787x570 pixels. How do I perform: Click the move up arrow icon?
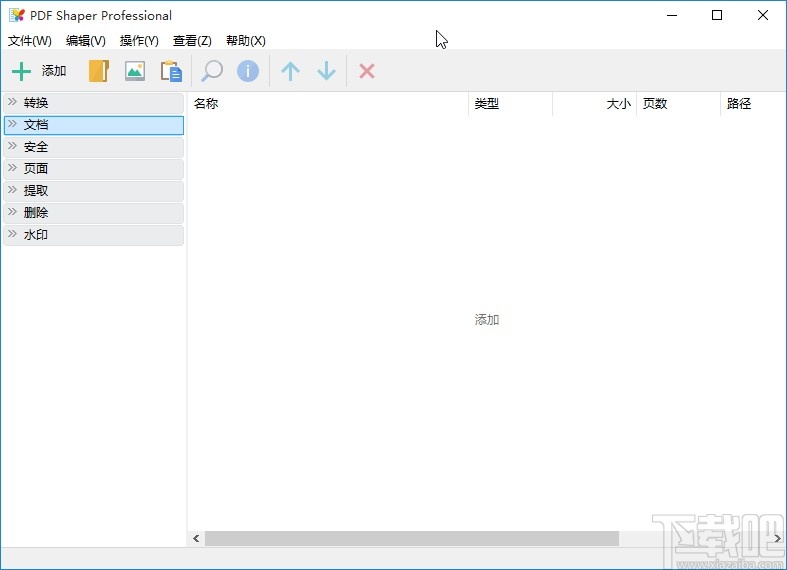click(x=290, y=71)
